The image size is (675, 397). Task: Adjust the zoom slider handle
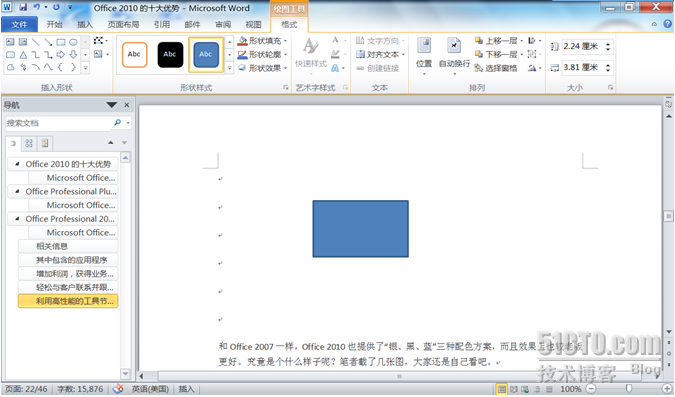tap(629, 389)
